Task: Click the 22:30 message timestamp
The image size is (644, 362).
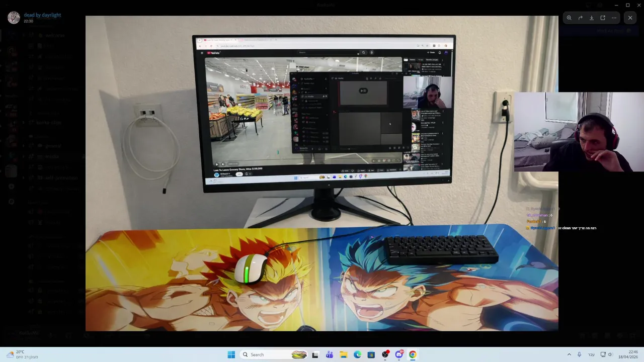Action: (28, 21)
